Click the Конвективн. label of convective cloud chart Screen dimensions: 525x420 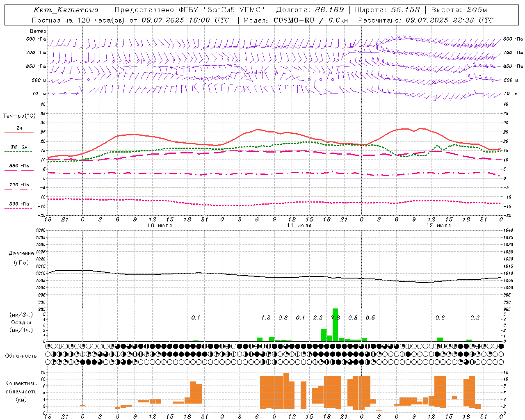(x=21, y=383)
